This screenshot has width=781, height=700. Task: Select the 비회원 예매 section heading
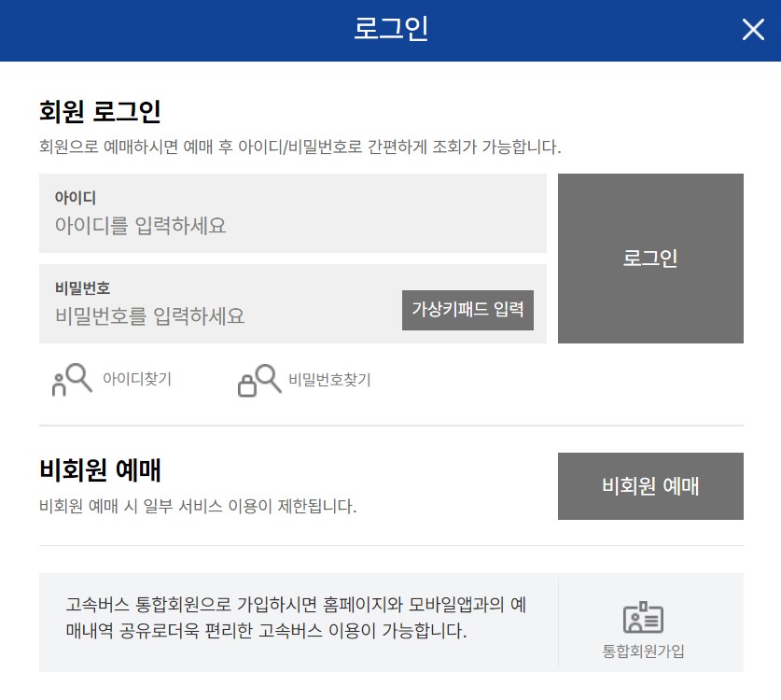pos(100,470)
